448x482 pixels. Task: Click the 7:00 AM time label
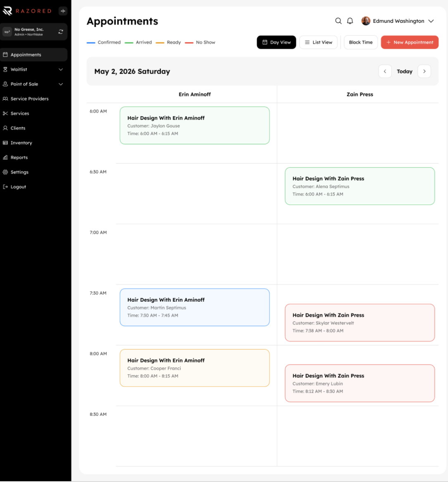pyautogui.click(x=98, y=232)
